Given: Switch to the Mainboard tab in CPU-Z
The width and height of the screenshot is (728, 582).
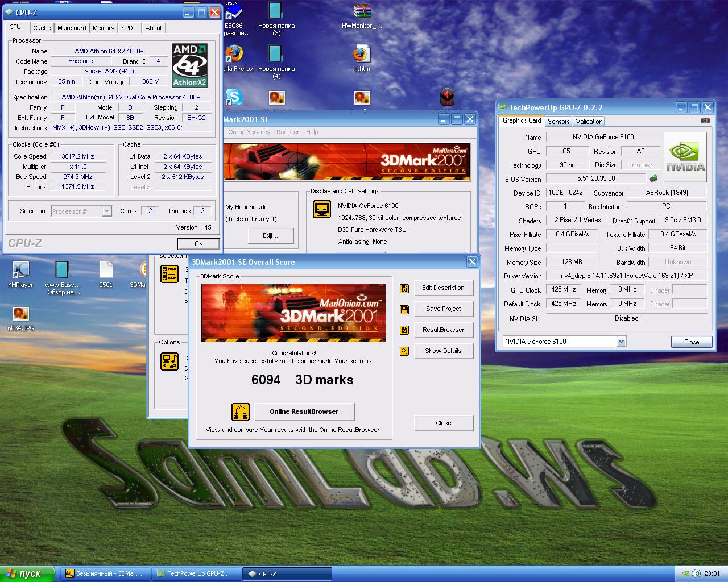Looking at the screenshot, I should pyautogui.click(x=72, y=28).
